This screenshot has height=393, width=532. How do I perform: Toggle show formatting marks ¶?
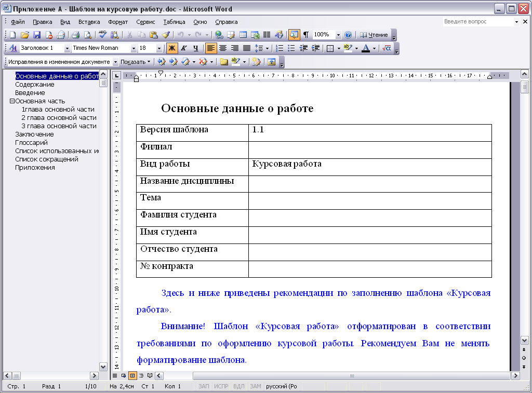coord(305,35)
